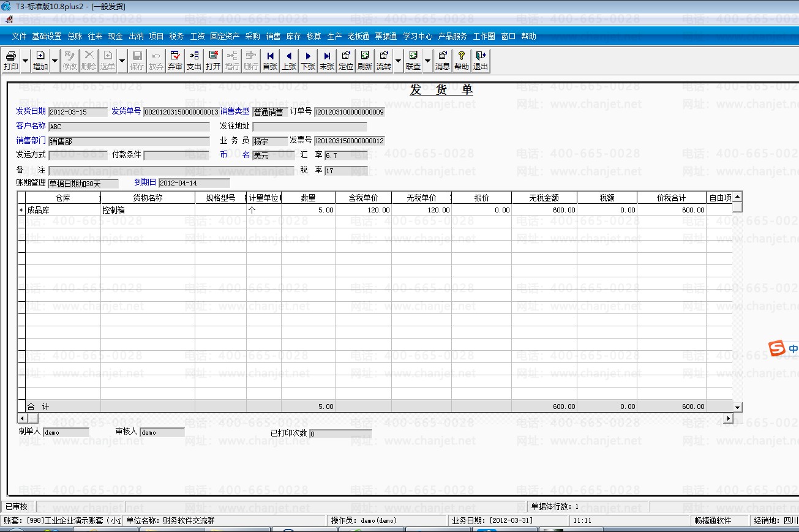Click the 流转 toolbar icon
This screenshot has height=532, width=799.
pos(384,61)
